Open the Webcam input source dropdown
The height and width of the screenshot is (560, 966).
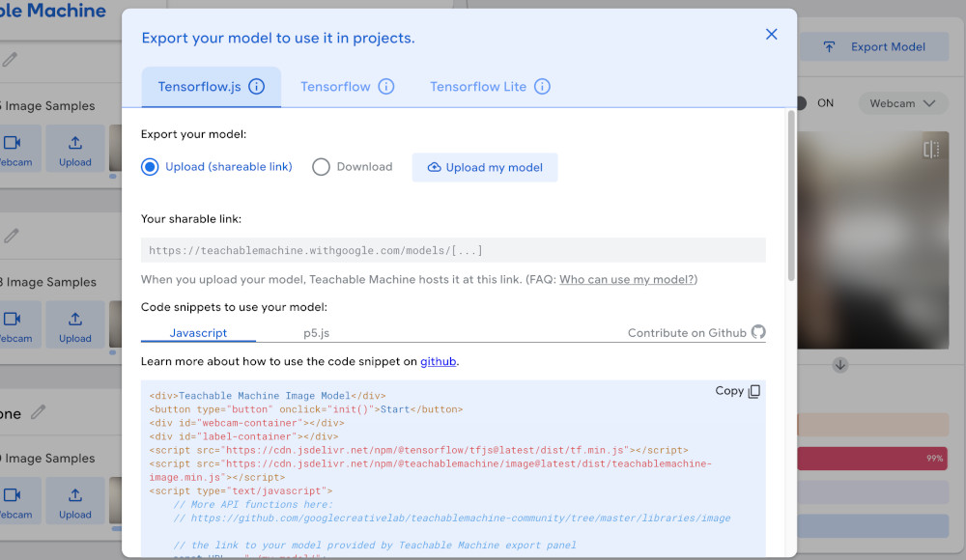point(903,103)
